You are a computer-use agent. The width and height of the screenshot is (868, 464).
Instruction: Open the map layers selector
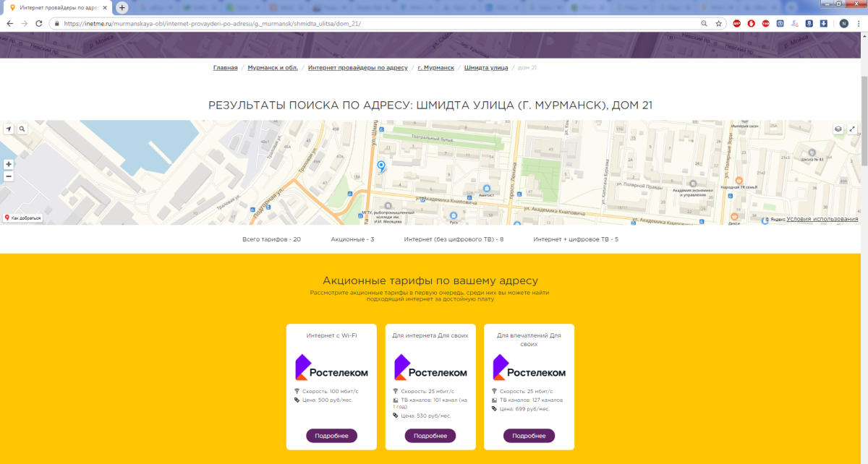coord(838,129)
